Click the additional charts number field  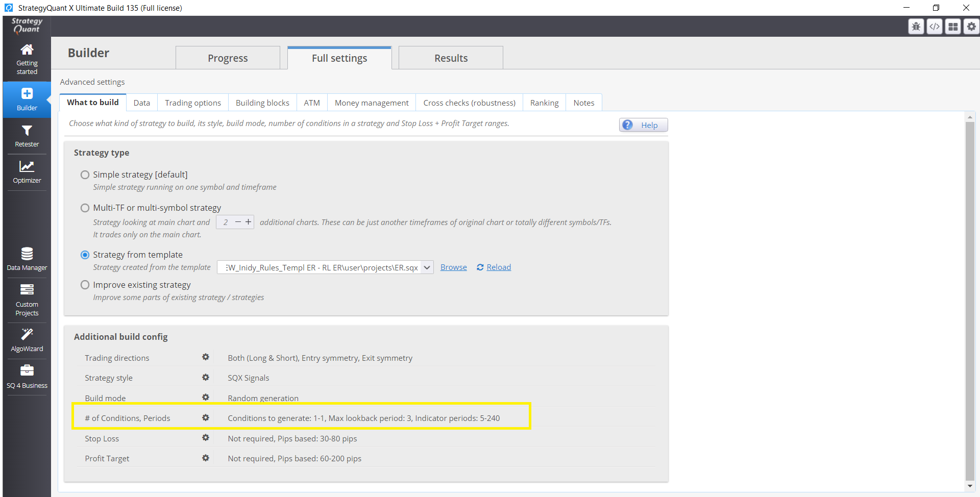(225, 222)
